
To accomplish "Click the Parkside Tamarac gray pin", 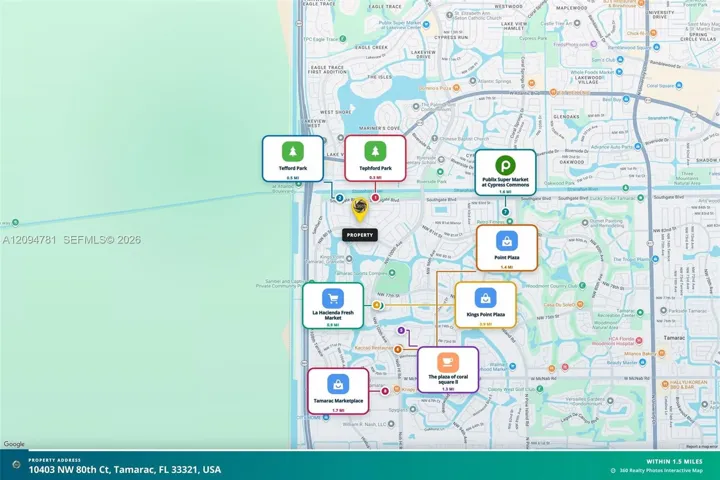I will click(663, 311).
